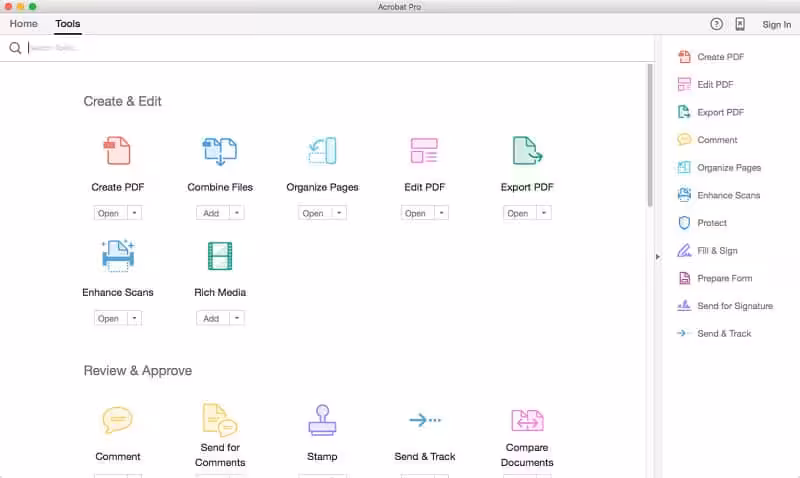Click Open button under Organize Pages
The image size is (800, 478).
315,213
